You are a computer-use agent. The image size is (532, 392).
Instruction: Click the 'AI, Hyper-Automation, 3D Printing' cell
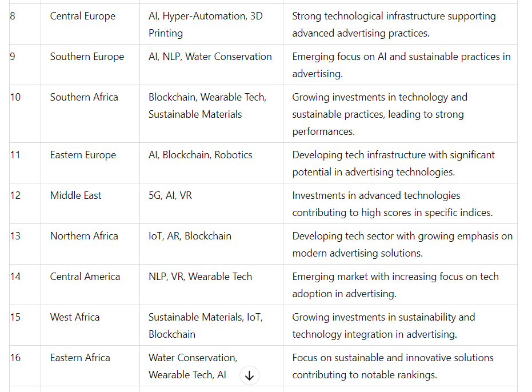[211, 24]
